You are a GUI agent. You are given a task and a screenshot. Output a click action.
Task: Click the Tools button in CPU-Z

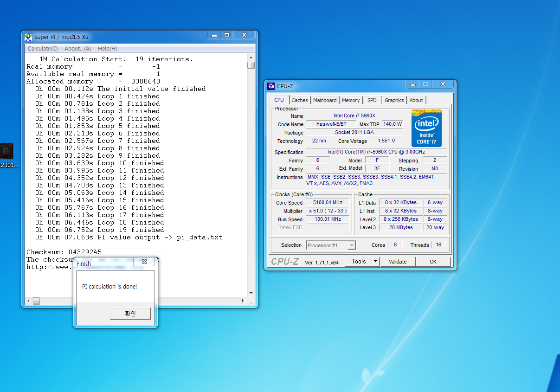(x=359, y=262)
